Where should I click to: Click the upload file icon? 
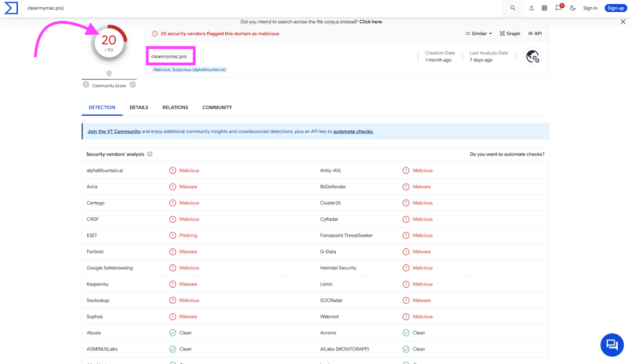[531, 8]
